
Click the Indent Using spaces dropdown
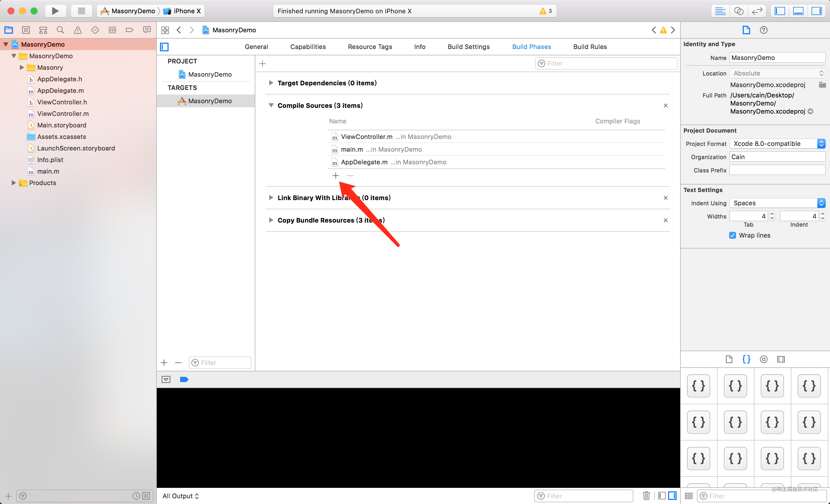777,203
